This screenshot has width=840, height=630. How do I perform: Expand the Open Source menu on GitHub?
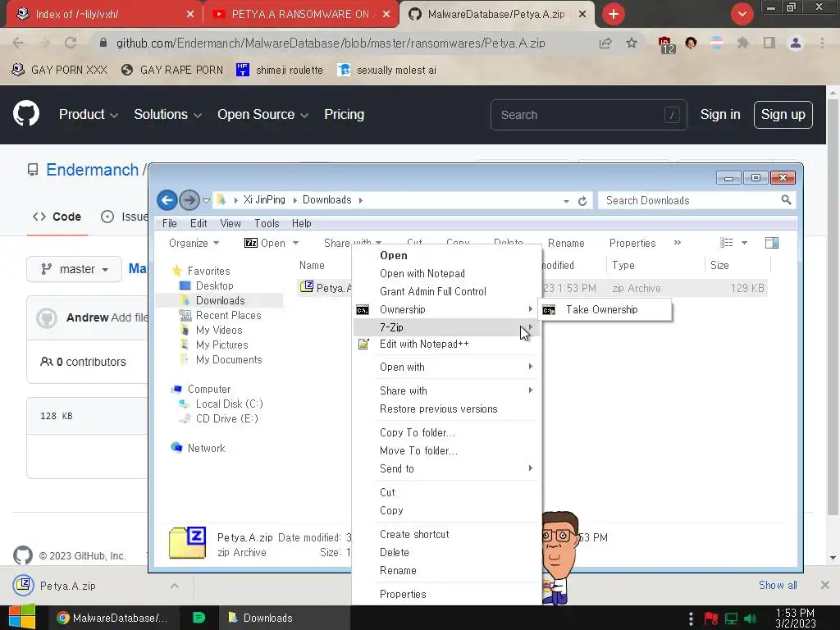pyautogui.click(x=262, y=115)
